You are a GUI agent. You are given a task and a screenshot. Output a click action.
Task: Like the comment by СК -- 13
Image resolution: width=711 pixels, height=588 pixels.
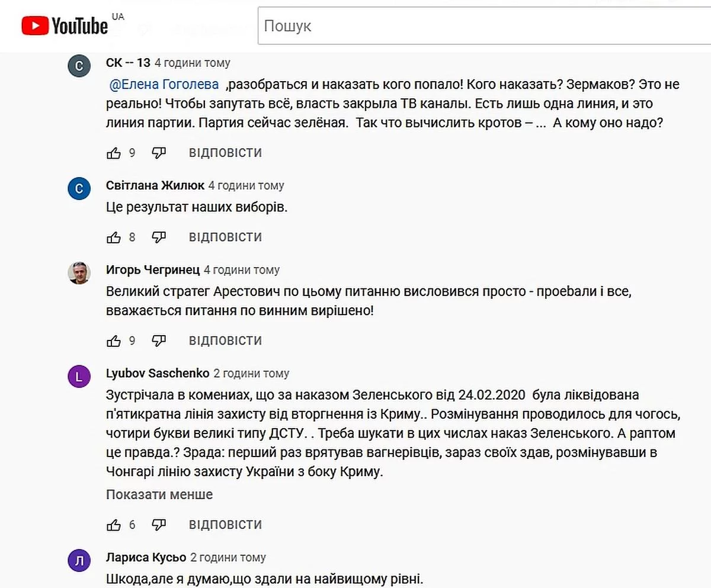pos(113,153)
